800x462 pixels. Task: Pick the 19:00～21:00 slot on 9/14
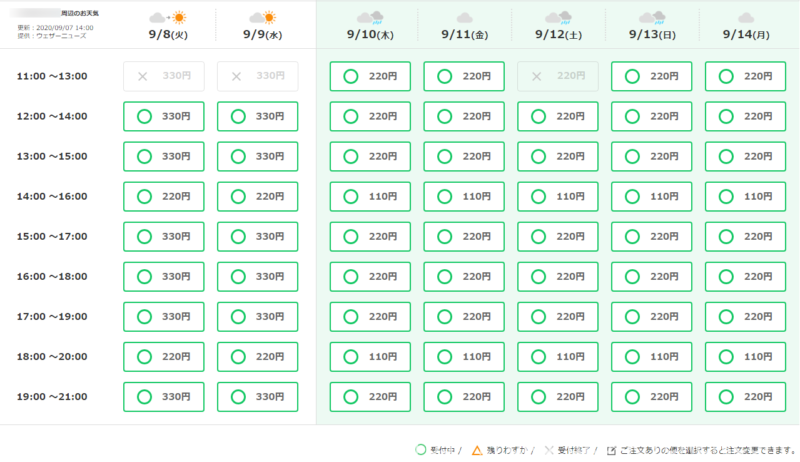pos(746,396)
